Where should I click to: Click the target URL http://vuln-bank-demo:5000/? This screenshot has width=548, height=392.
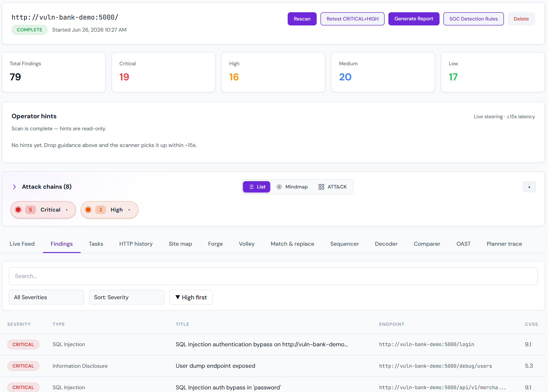point(65,17)
